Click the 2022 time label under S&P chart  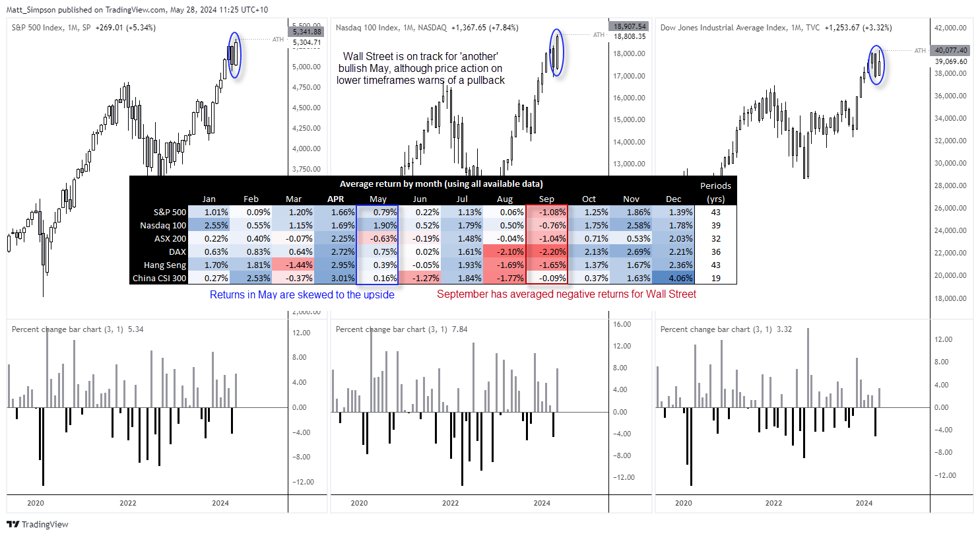128,503
